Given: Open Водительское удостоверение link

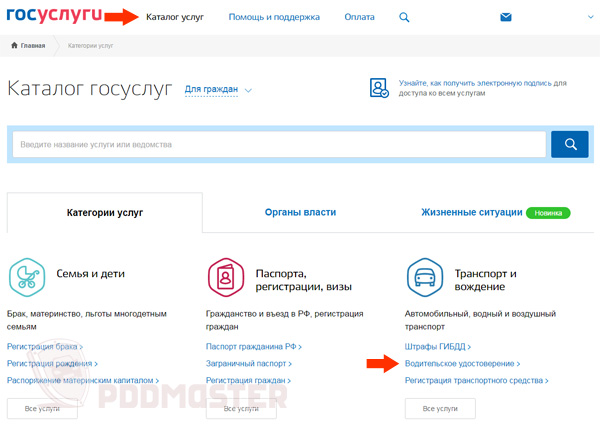Looking at the screenshot, I should point(462,363).
